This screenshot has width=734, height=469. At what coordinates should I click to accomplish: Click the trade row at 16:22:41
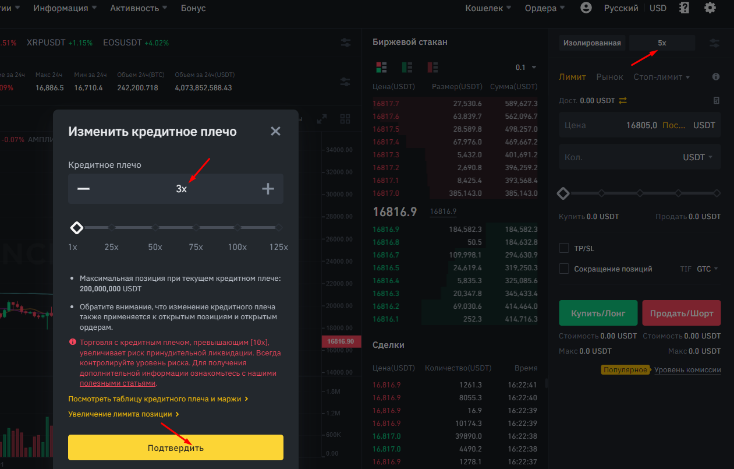(455, 385)
